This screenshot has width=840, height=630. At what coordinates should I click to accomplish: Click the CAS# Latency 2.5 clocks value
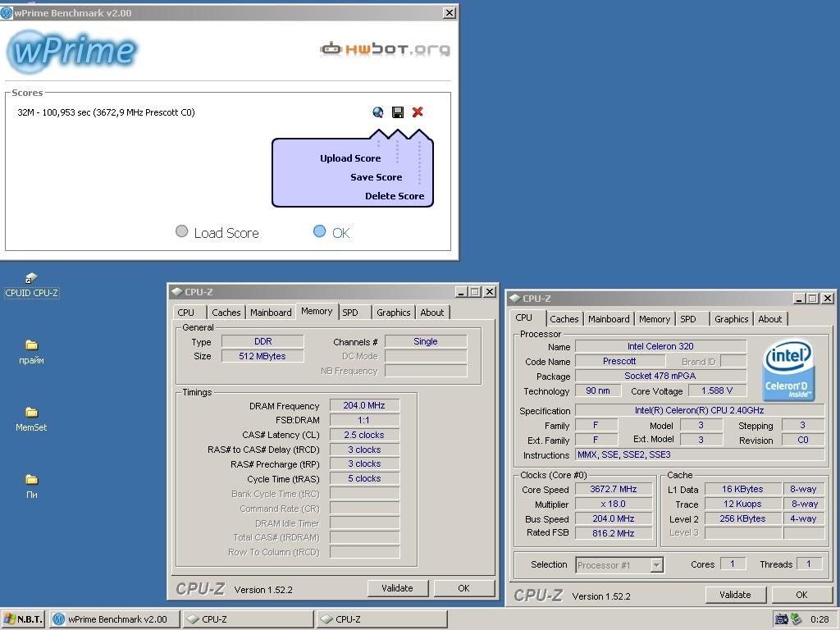tap(364, 435)
